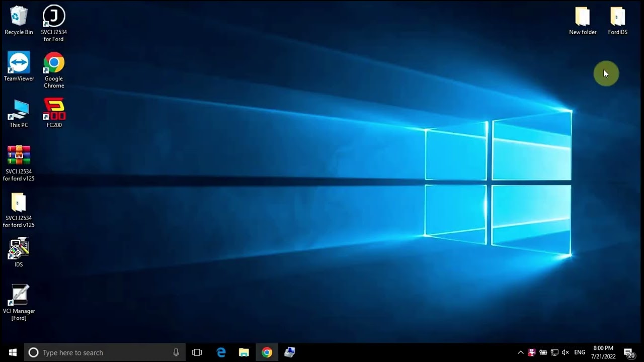This screenshot has height=362, width=644.
Task: Select the Recycle Bin desktop icon
Action: point(19,21)
